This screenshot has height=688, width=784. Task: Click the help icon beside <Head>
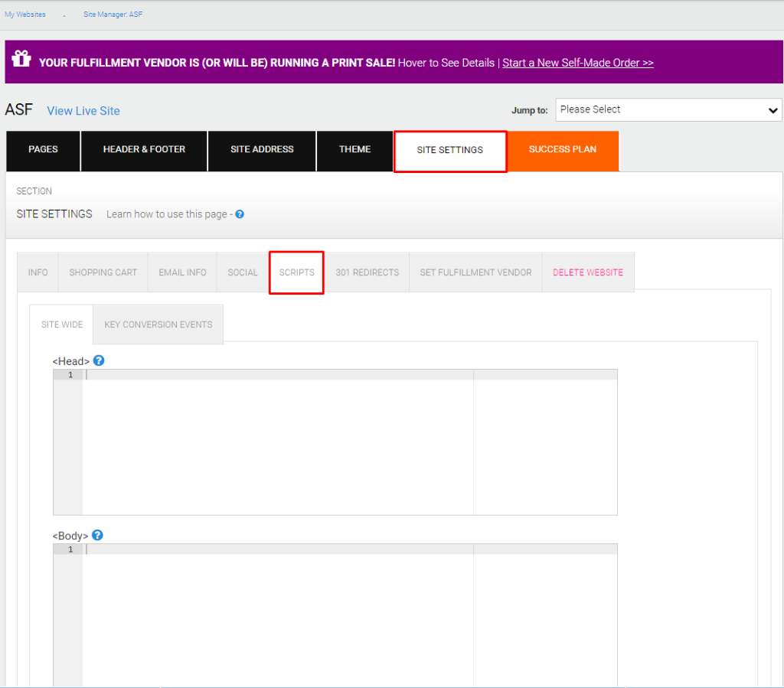pyautogui.click(x=98, y=360)
